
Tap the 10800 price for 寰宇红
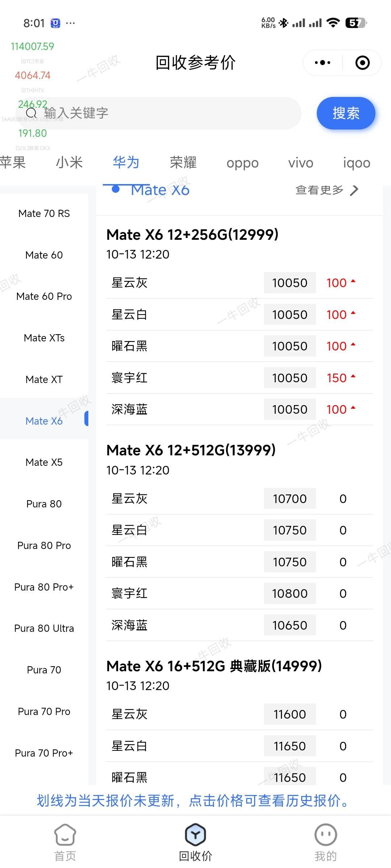tap(290, 593)
